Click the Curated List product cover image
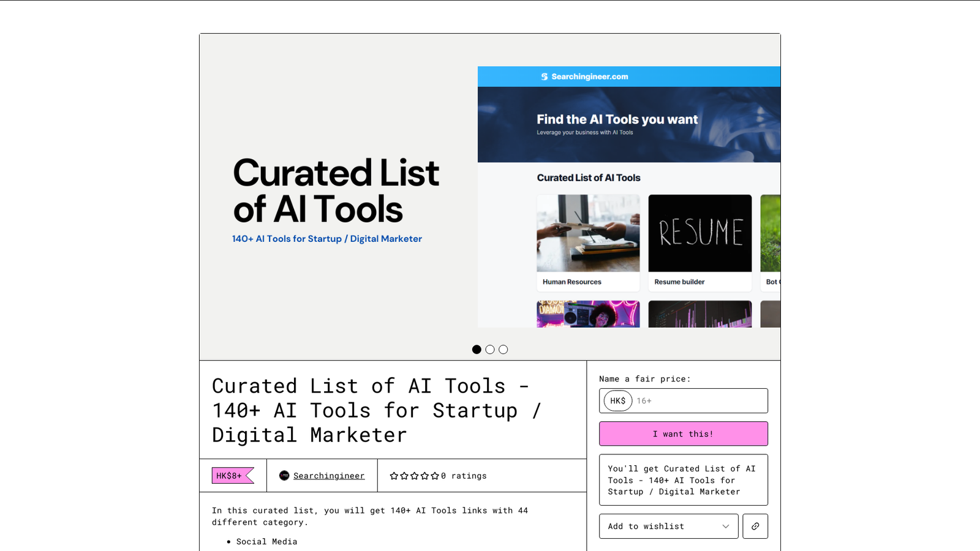Screen dimensions: 980x551 490,197
